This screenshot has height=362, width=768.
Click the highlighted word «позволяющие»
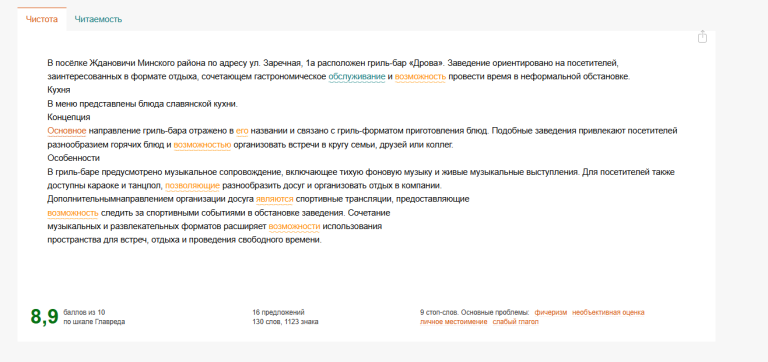(192, 186)
